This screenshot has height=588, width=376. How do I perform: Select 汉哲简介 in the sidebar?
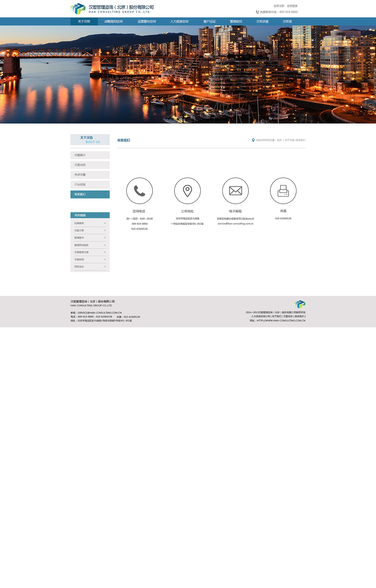pos(90,155)
